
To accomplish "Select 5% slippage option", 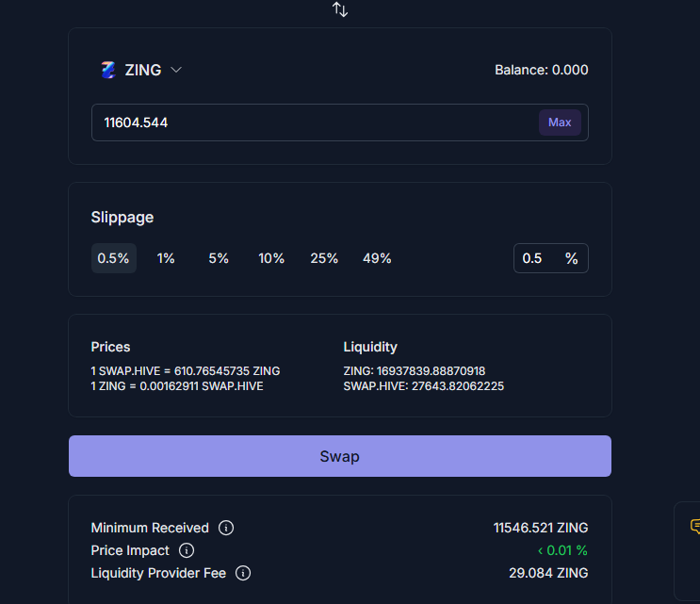I will point(219,258).
